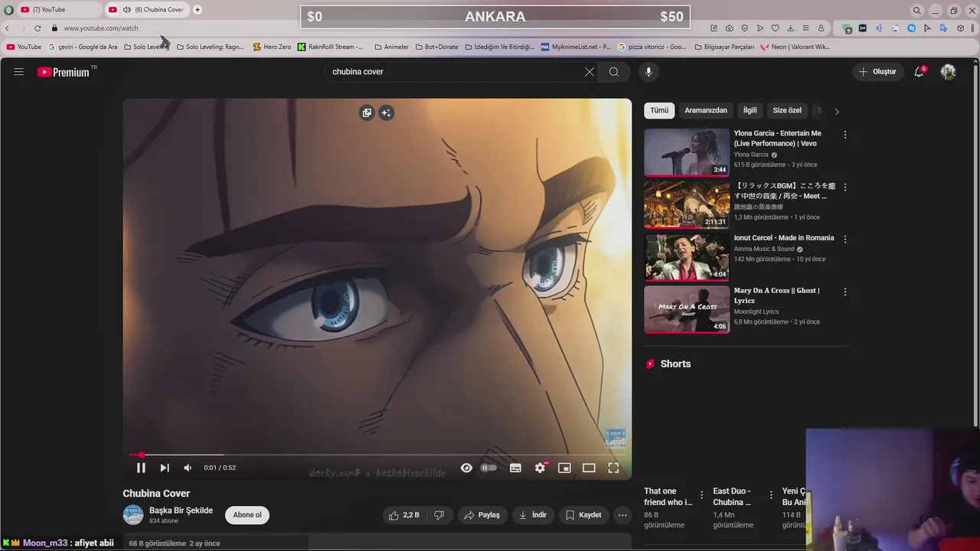Screen dimensions: 980x551
Task: Switch to the first YouTube browser tab
Action: (x=60, y=10)
